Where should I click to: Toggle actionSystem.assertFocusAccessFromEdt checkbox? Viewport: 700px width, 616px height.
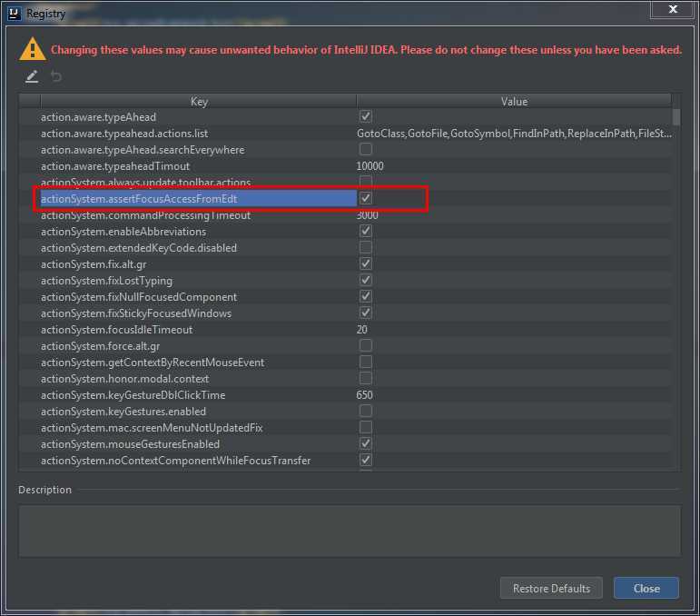(x=365, y=198)
